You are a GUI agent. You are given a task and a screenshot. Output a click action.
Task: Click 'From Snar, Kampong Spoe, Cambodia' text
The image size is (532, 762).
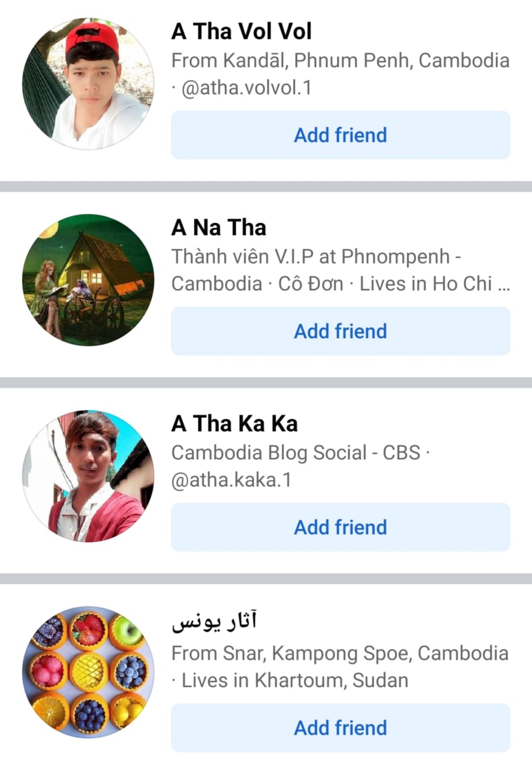pos(340,653)
